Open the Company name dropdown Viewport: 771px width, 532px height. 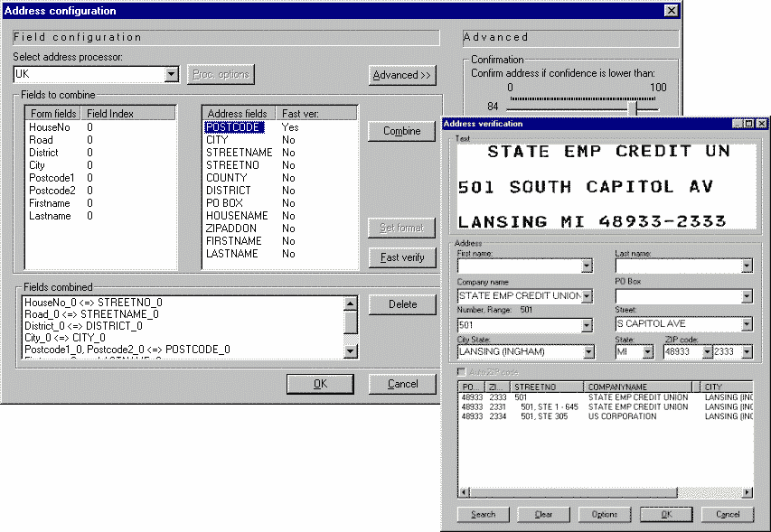pos(587,296)
